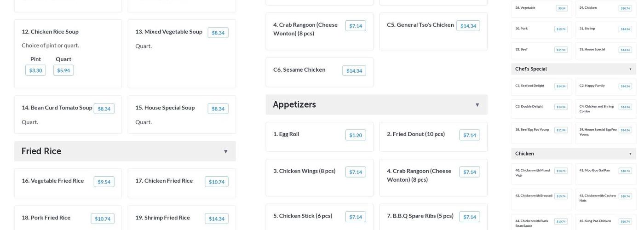Click the Sesame Chicken price button

(354, 70)
